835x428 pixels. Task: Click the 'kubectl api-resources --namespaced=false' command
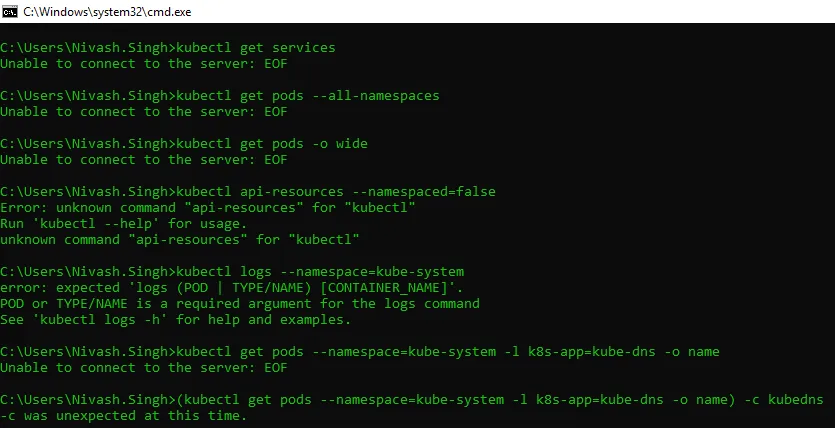336,192
